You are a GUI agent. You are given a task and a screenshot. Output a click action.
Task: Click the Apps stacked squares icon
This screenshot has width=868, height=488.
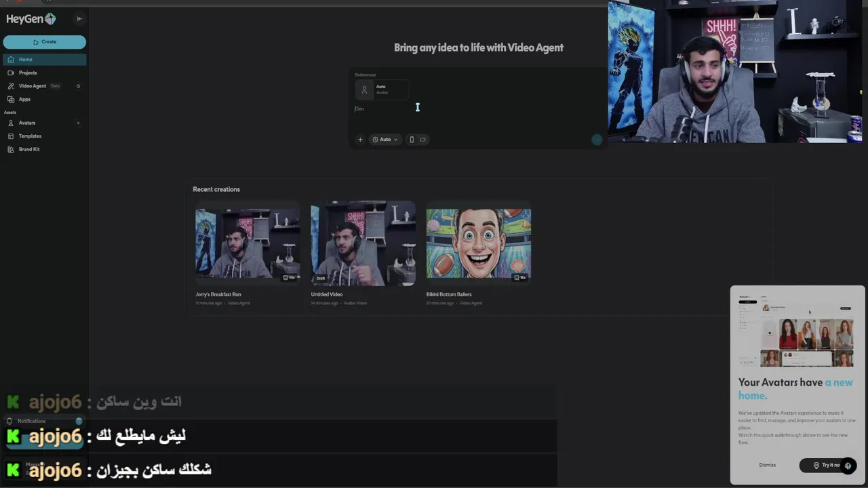(x=11, y=99)
